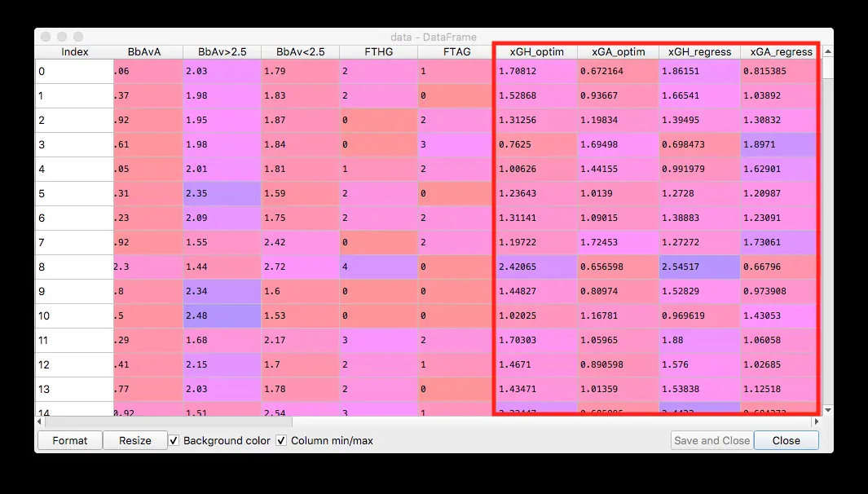Select row index 13
This screenshot has height=494, width=868.
[x=74, y=390]
